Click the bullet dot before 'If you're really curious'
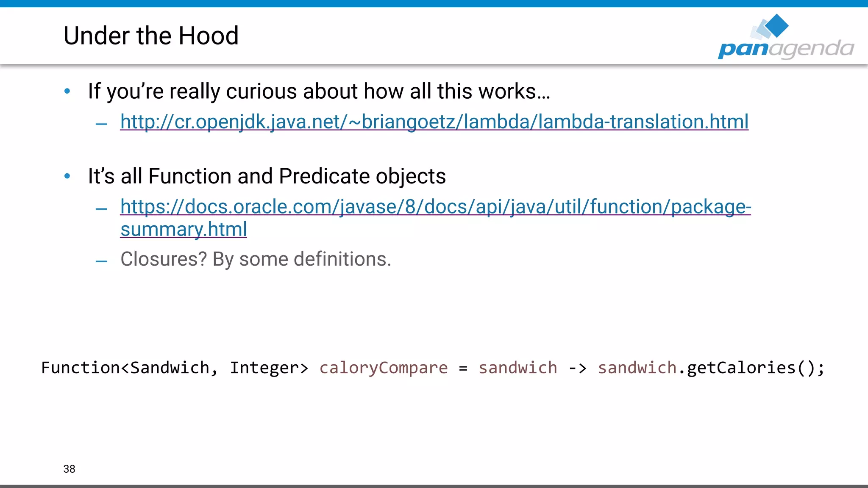This screenshot has height=488, width=868. pyautogui.click(x=67, y=91)
